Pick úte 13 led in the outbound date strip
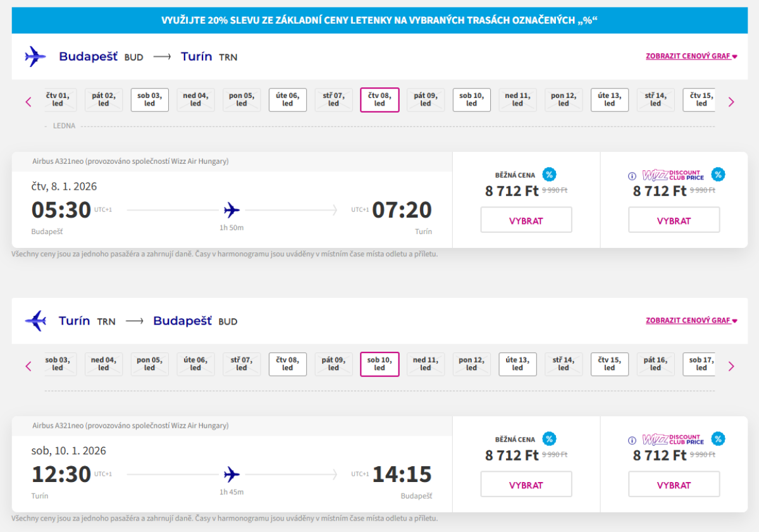Viewport: 759px width, 532px height. tap(610, 100)
